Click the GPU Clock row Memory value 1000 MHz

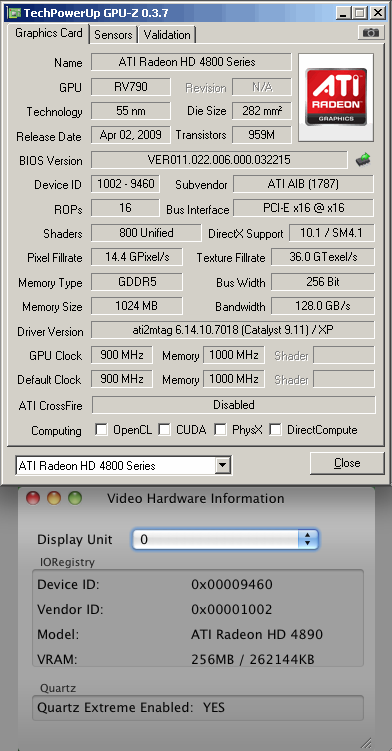234,355
